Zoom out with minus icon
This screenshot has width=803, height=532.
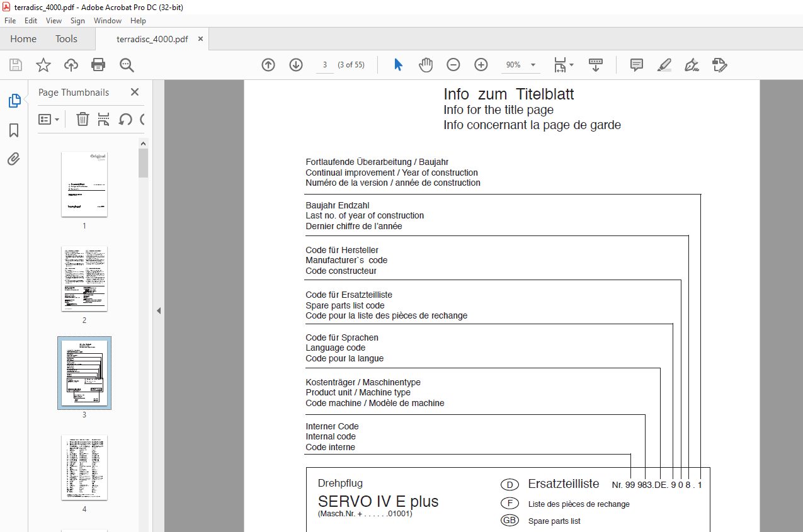click(x=453, y=65)
